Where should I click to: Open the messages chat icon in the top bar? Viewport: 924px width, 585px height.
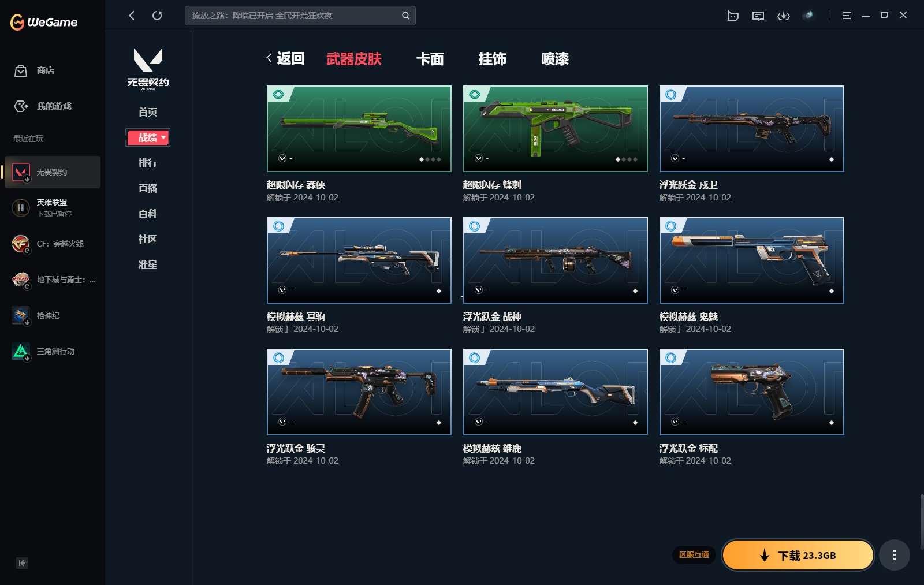758,16
